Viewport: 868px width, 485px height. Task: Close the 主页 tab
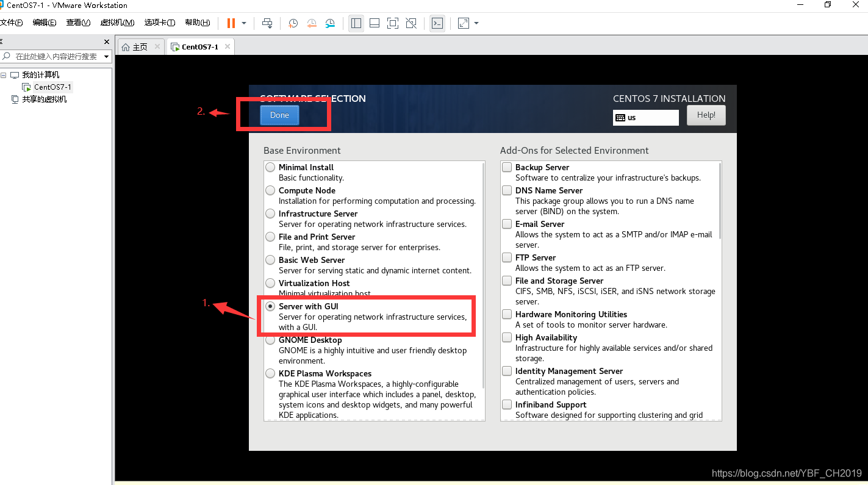[157, 46]
